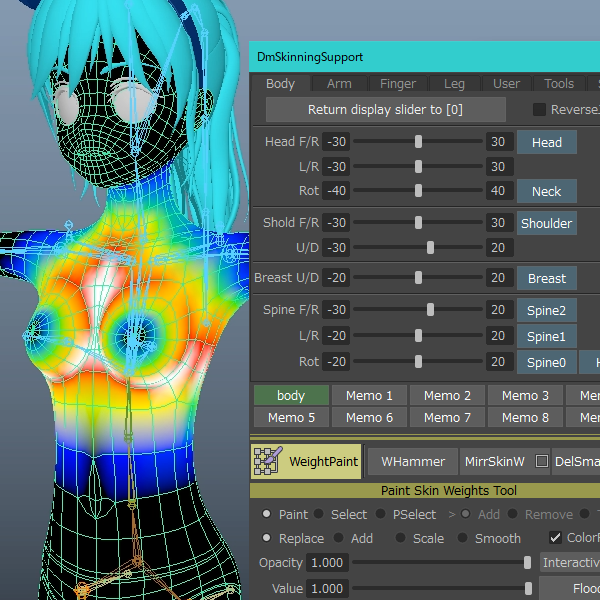Select the Replace paint operation
Viewport: 600px width, 600px height.
(266, 538)
